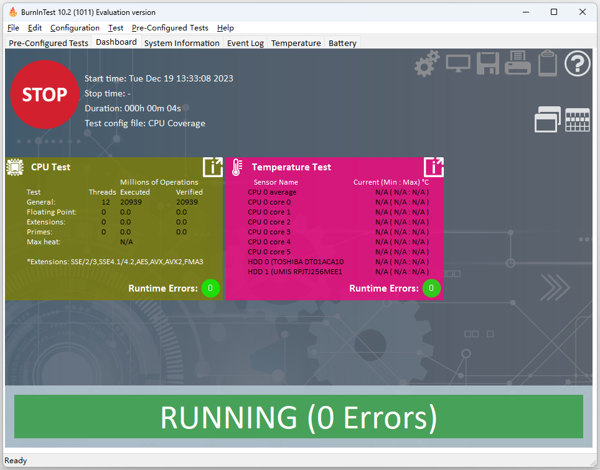The height and width of the screenshot is (470, 600).
Task: Click the green RUNNING status banner
Action: (298, 416)
